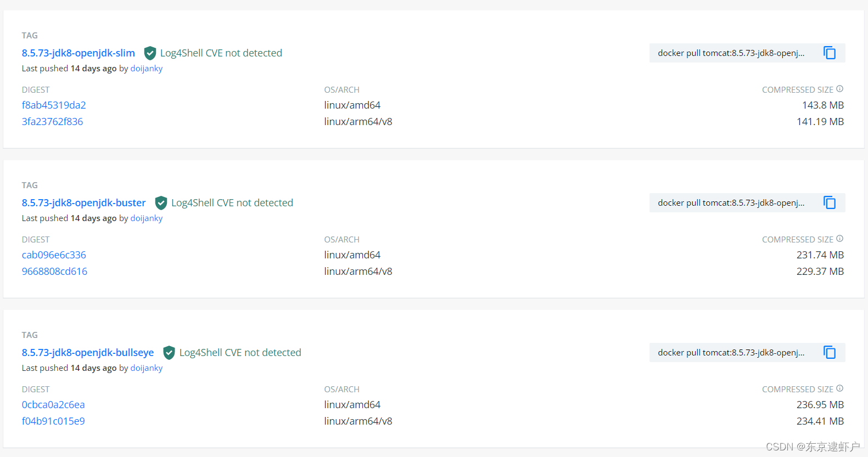Click the green shield icon next to openjdk-buster
Screen dimensions: 868x457
[161, 203]
